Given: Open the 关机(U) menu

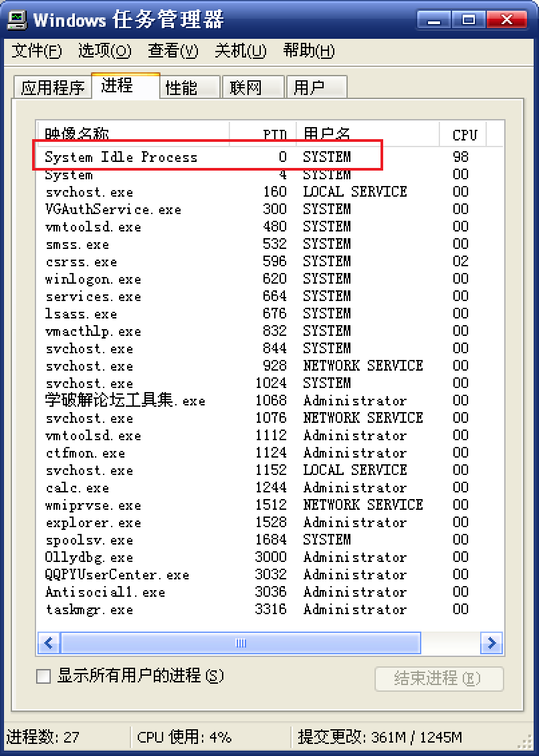Looking at the screenshot, I should (240, 51).
